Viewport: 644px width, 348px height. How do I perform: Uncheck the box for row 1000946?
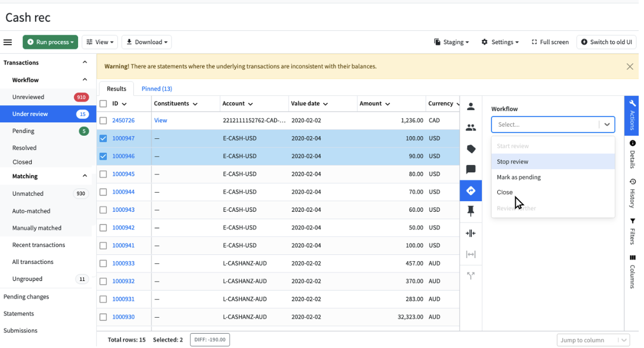[x=104, y=156]
